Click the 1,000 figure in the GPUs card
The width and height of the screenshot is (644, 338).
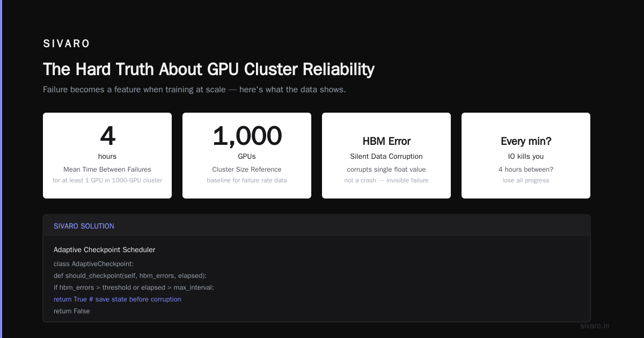tap(247, 136)
